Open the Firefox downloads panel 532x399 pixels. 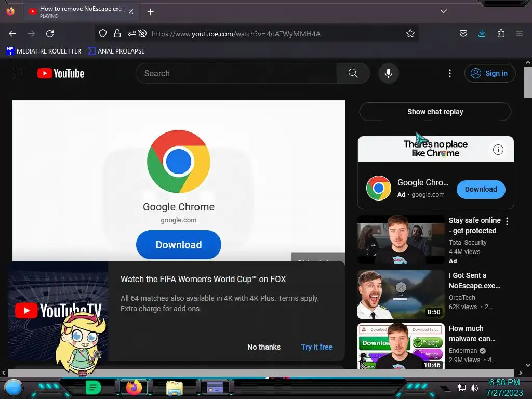482,33
